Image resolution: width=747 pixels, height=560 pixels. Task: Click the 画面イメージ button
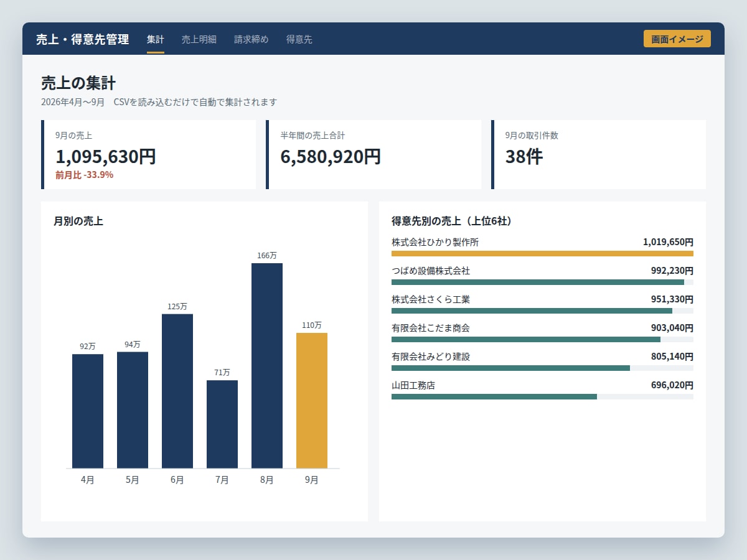click(677, 39)
